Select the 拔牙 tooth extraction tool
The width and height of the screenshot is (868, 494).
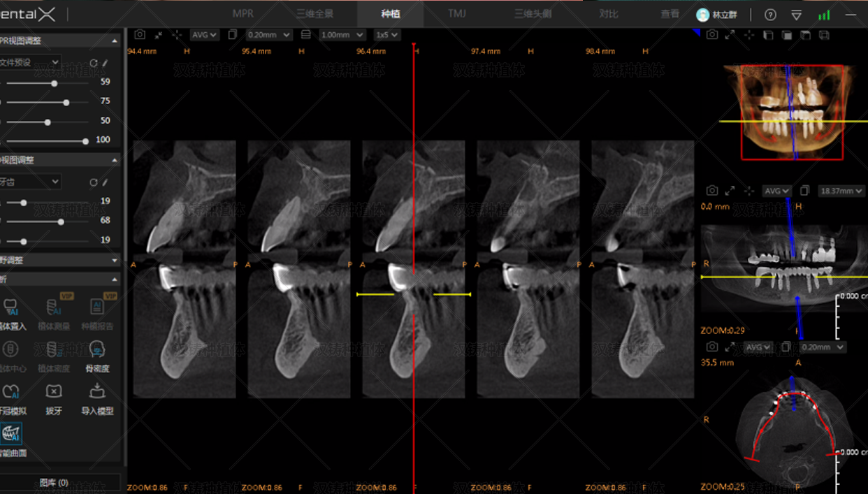[x=54, y=398]
